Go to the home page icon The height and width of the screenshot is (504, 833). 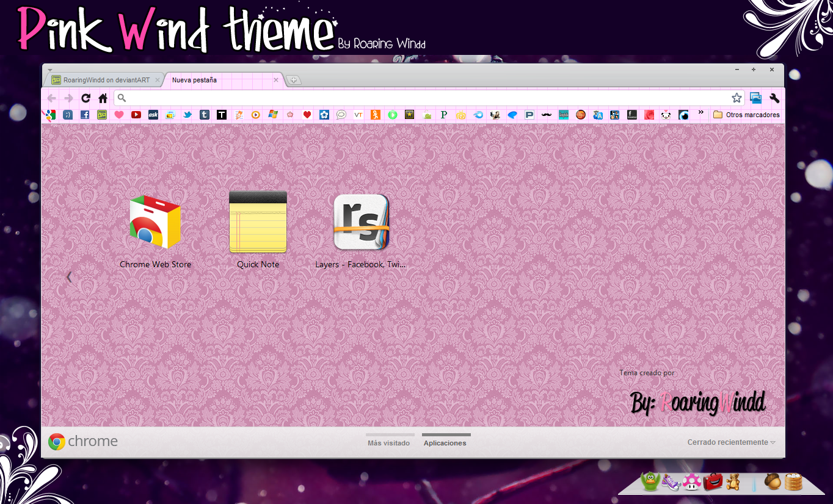click(x=103, y=98)
